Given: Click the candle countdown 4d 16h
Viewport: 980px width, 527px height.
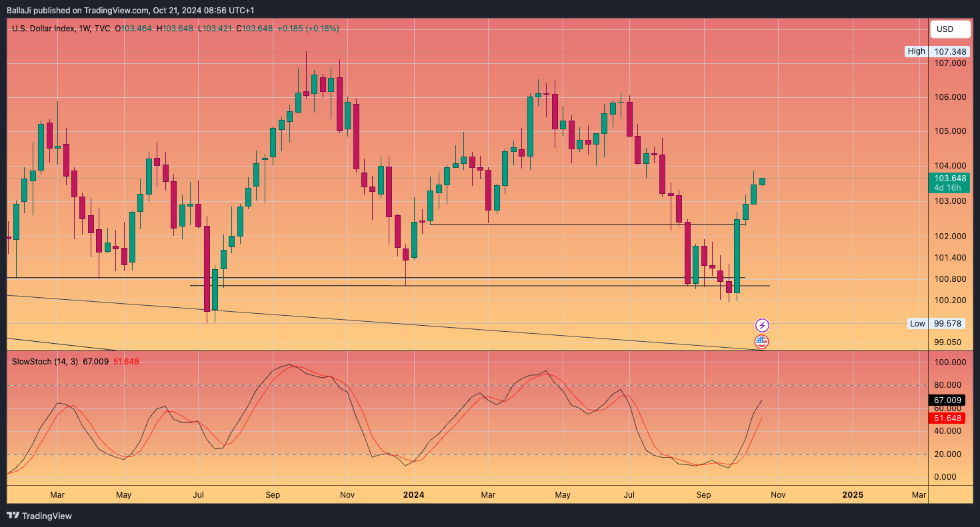Looking at the screenshot, I should click(x=947, y=188).
